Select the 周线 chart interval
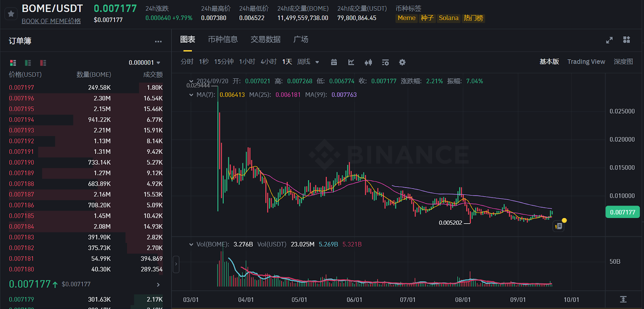The width and height of the screenshot is (644, 309). tap(304, 62)
